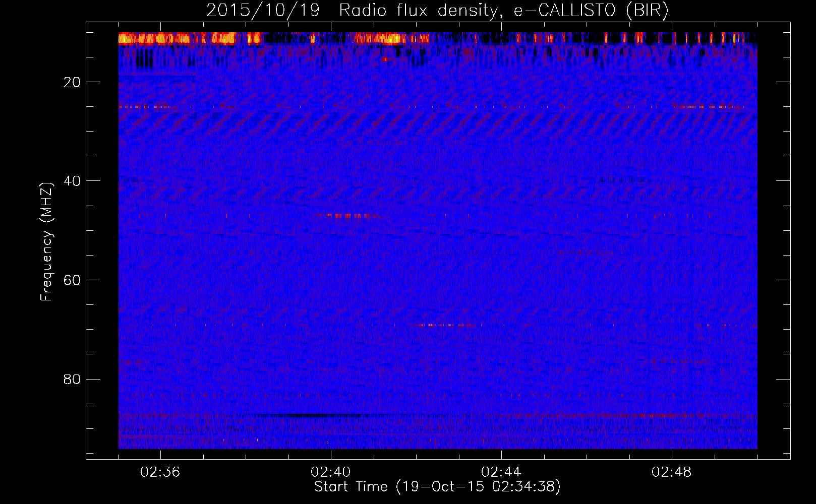Click the 02:48 time tick label

672,472
